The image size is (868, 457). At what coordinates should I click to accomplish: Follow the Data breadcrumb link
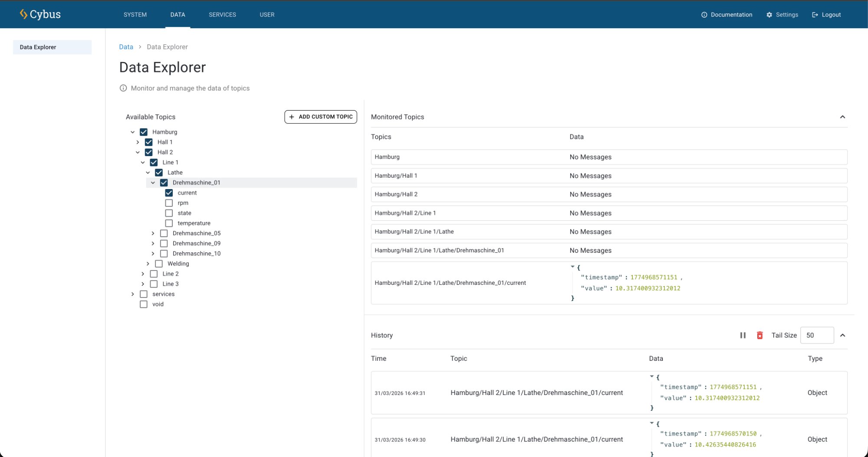point(126,47)
